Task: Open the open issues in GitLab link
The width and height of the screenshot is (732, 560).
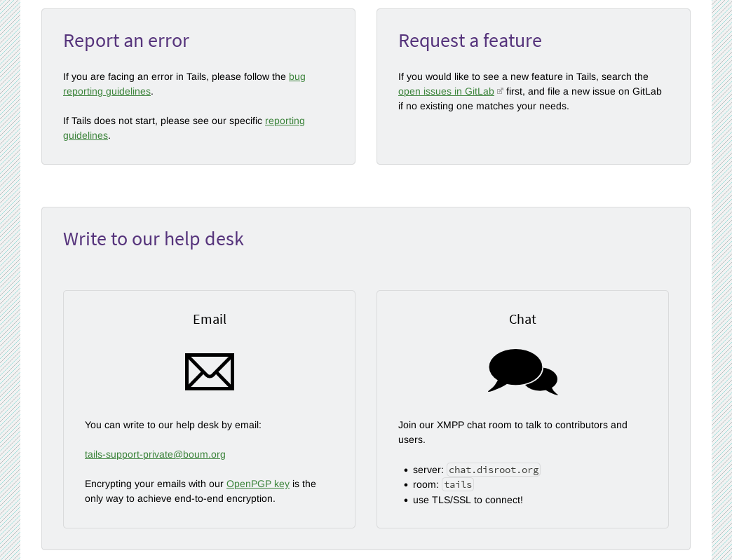Action: tap(446, 92)
